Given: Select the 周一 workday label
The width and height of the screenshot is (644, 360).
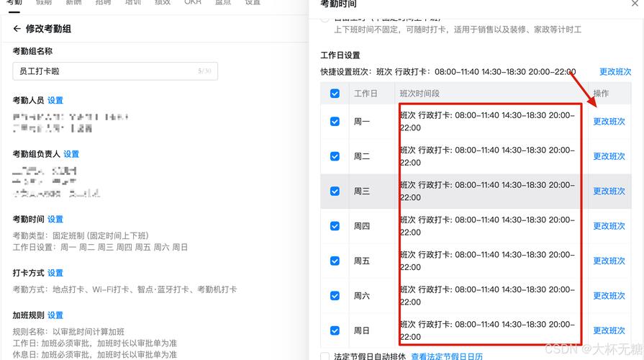Looking at the screenshot, I should pyautogui.click(x=362, y=121).
